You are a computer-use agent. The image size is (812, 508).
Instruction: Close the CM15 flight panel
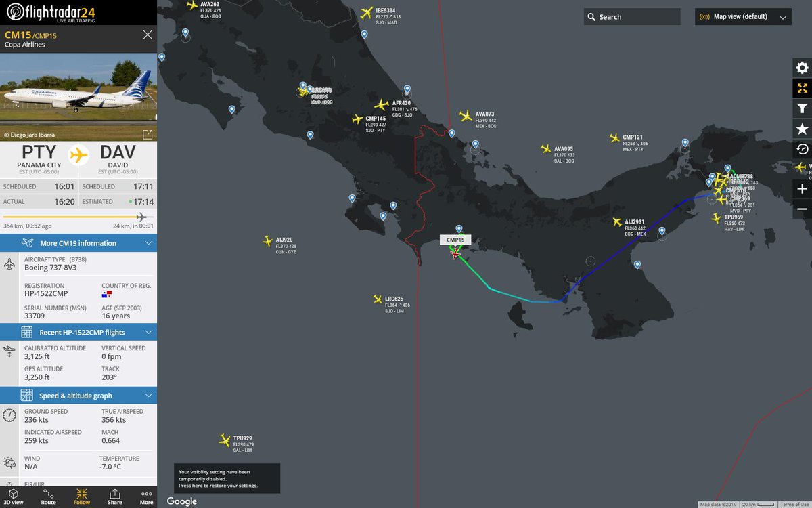148,35
